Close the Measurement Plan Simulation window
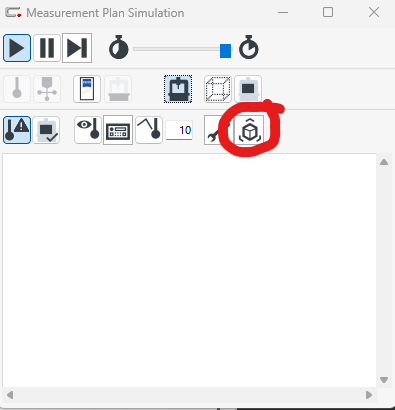The width and height of the screenshot is (395, 410). (374, 13)
